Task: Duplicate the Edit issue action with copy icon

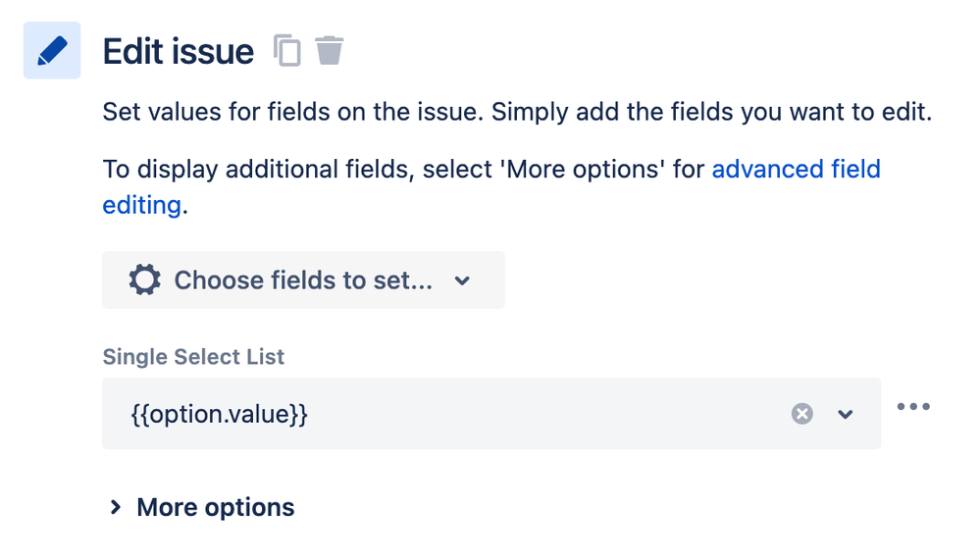Action: 286,50
